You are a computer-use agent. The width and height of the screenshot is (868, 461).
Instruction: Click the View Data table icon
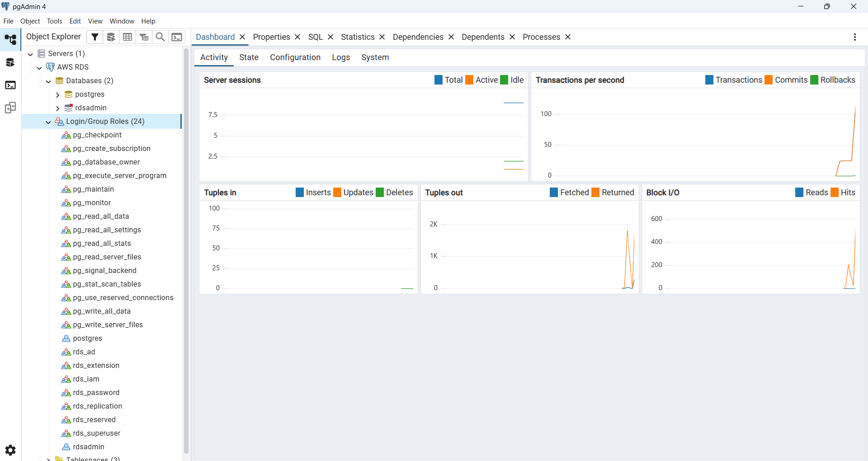(127, 37)
